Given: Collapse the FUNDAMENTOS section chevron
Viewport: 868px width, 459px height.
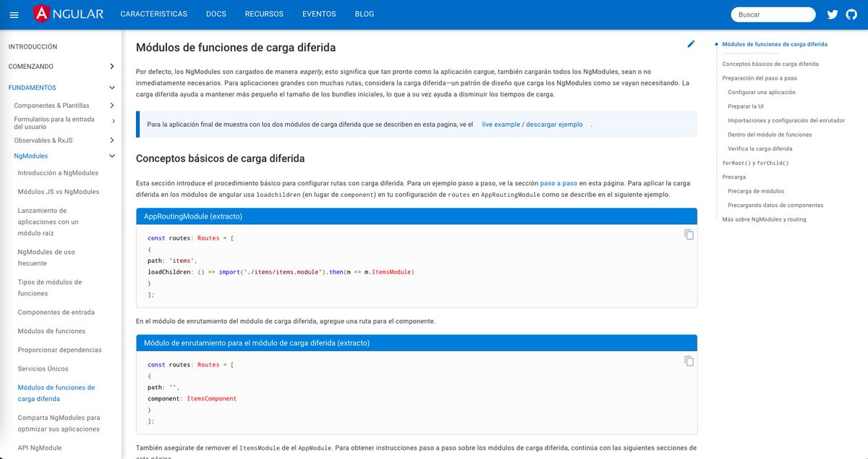Looking at the screenshot, I should (111, 87).
